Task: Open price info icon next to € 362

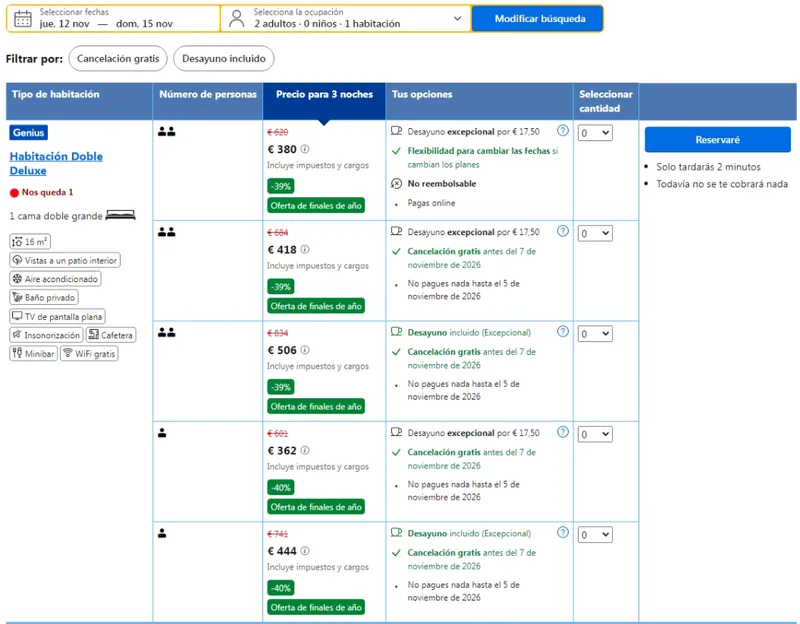Action: (305, 451)
